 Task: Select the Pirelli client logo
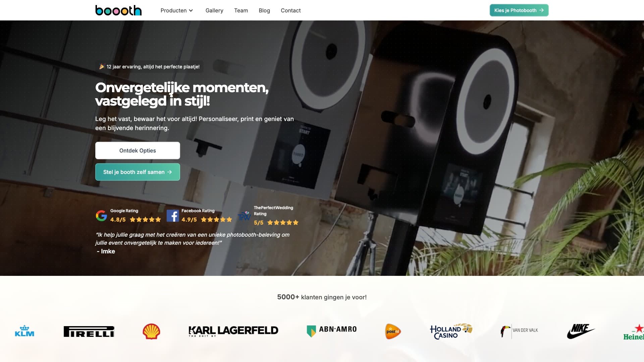point(89,331)
